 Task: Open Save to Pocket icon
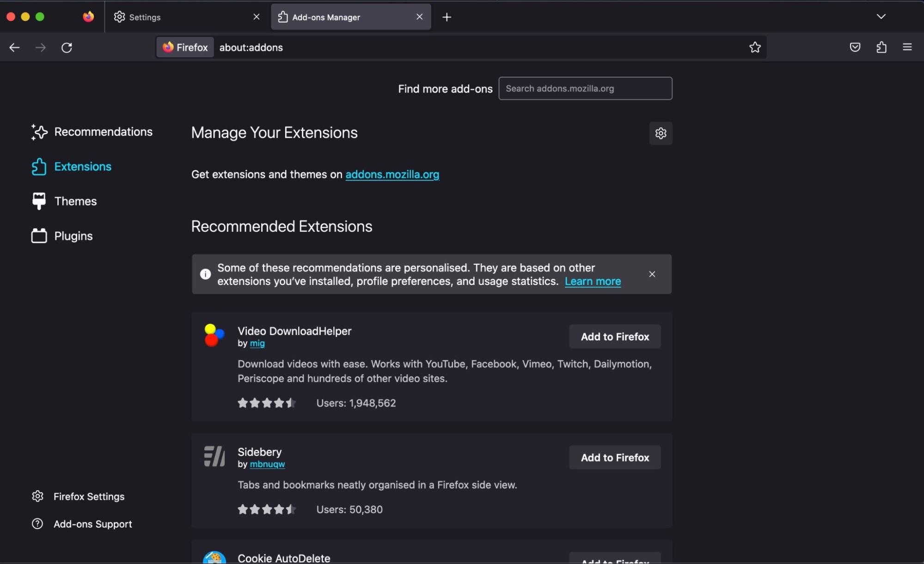coord(855,47)
